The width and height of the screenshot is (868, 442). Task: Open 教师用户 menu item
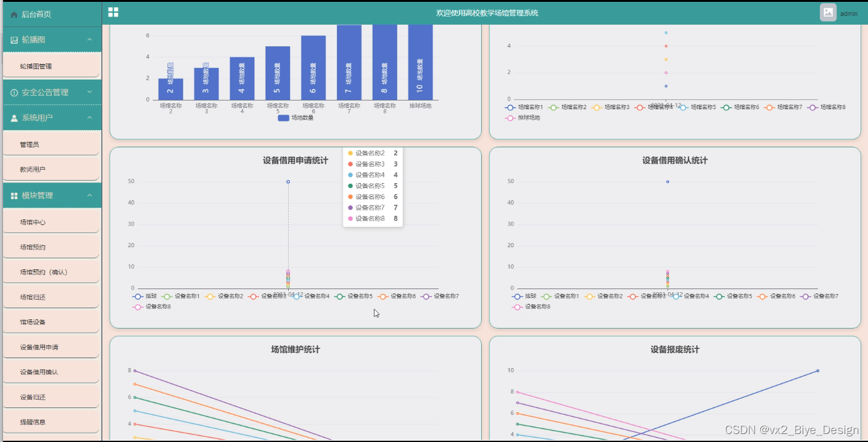(51, 169)
